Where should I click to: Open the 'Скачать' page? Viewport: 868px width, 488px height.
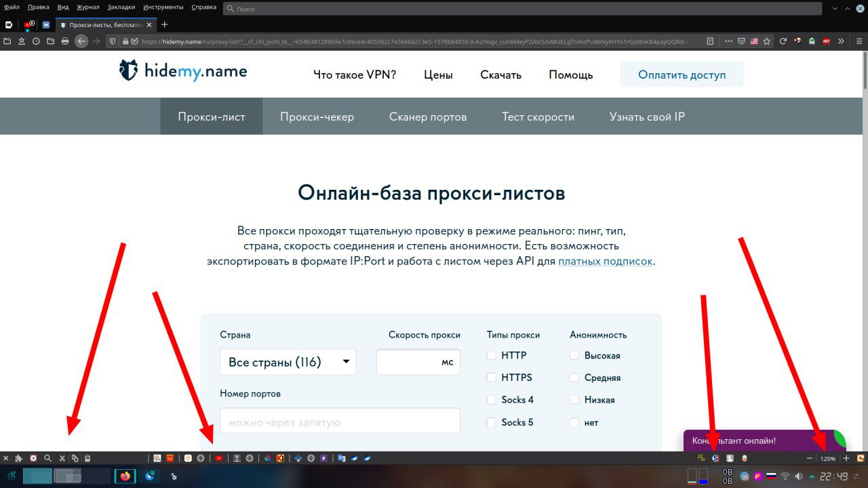coord(500,75)
